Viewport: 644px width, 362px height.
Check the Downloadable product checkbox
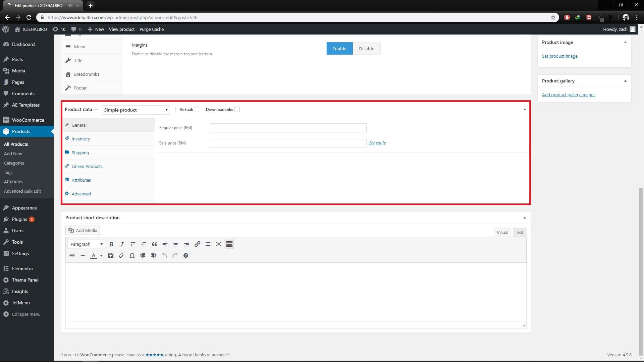click(237, 109)
